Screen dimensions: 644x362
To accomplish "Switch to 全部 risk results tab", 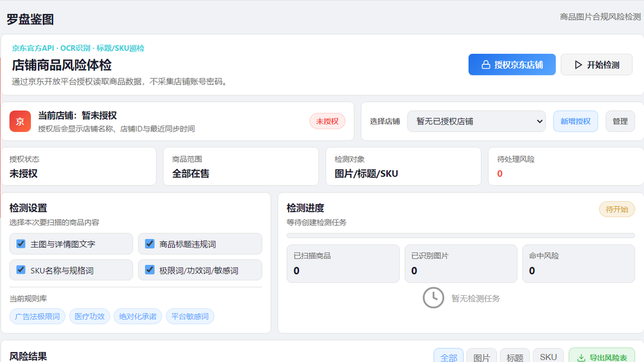I will point(448,356).
